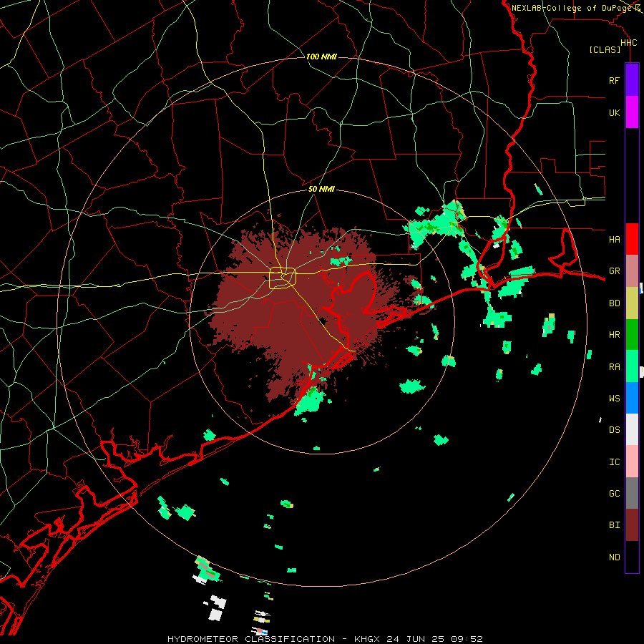Select the BD legend label
The width and height of the screenshot is (644, 644).
coord(614,303)
